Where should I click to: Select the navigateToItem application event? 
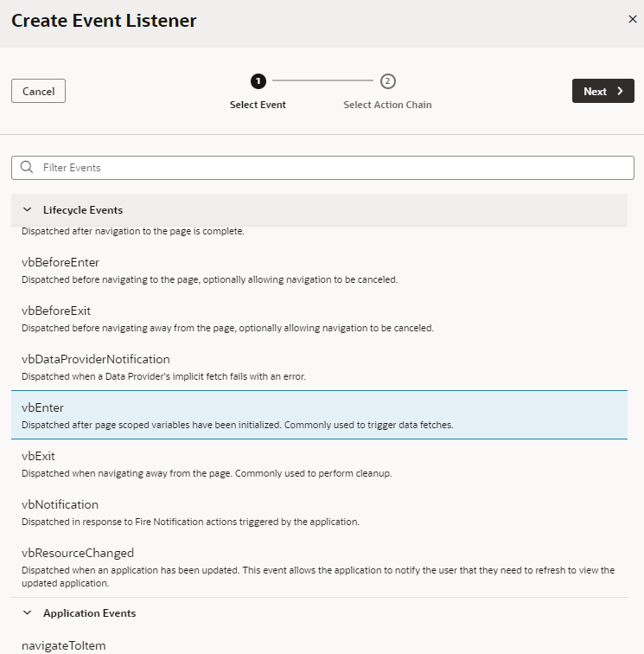64,645
